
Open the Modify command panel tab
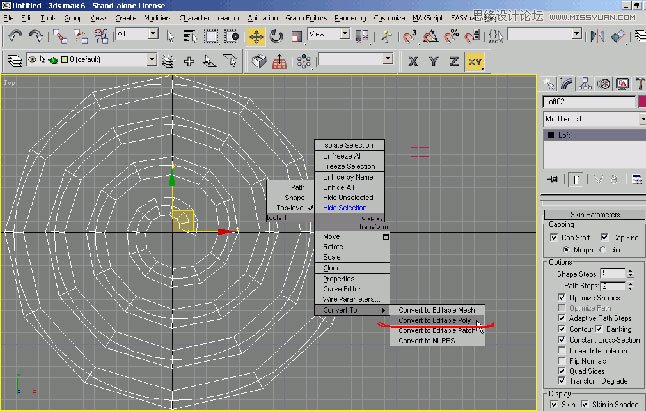[x=566, y=84]
